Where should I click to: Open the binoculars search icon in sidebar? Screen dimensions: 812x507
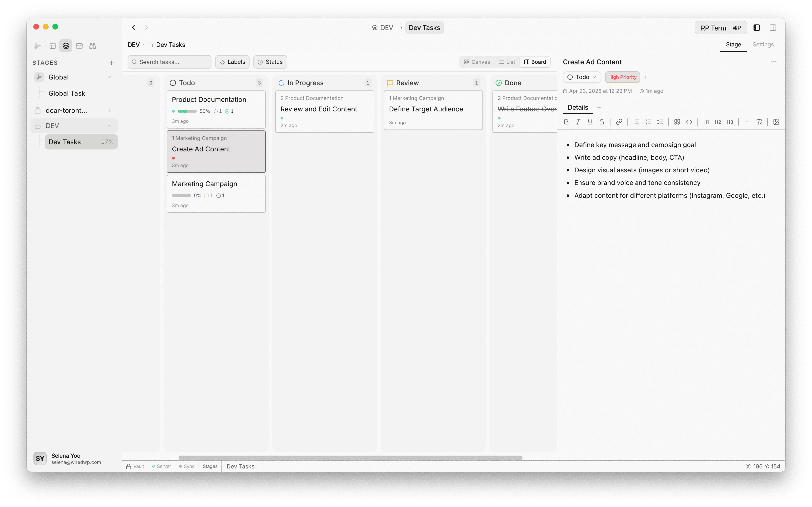tap(93, 46)
